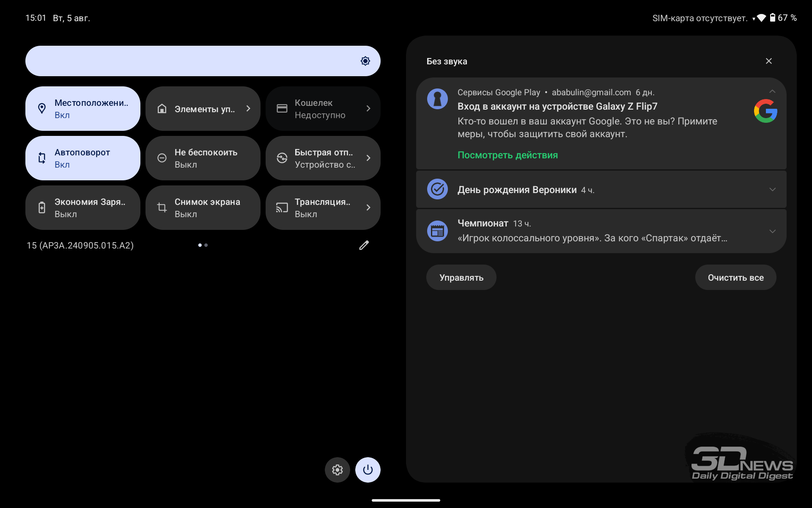Open the День рождения Вероники reminder
The image size is (812, 508).
click(x=601, y=189)
